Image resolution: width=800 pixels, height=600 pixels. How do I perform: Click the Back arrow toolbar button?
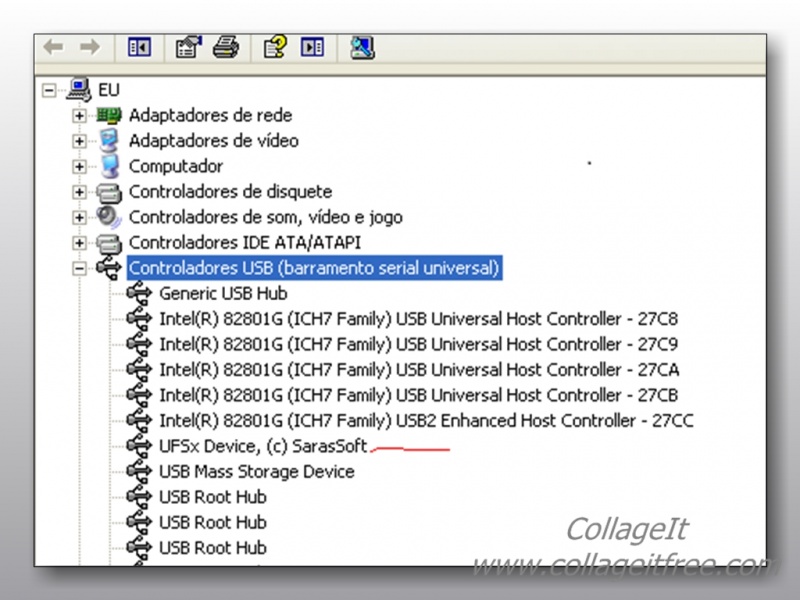point(54,47)
